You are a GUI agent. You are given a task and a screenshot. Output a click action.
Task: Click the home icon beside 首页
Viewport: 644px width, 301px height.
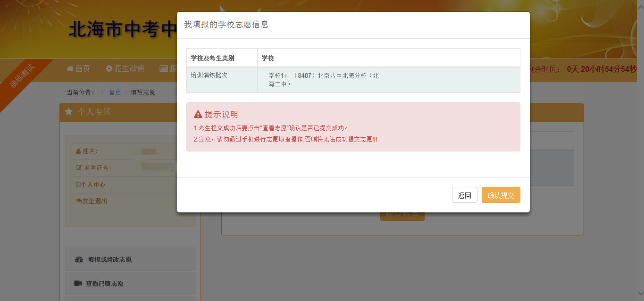tap(70, 69)
